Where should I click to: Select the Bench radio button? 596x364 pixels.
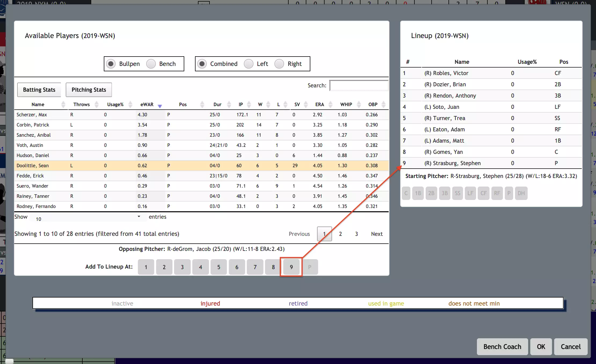(151, 64)
